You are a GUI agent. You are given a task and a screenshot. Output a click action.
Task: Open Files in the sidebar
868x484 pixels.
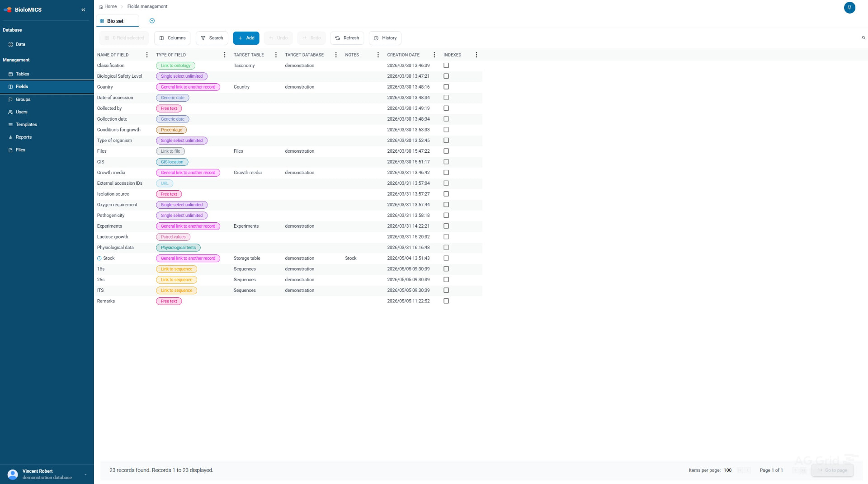tap(20, 150)
